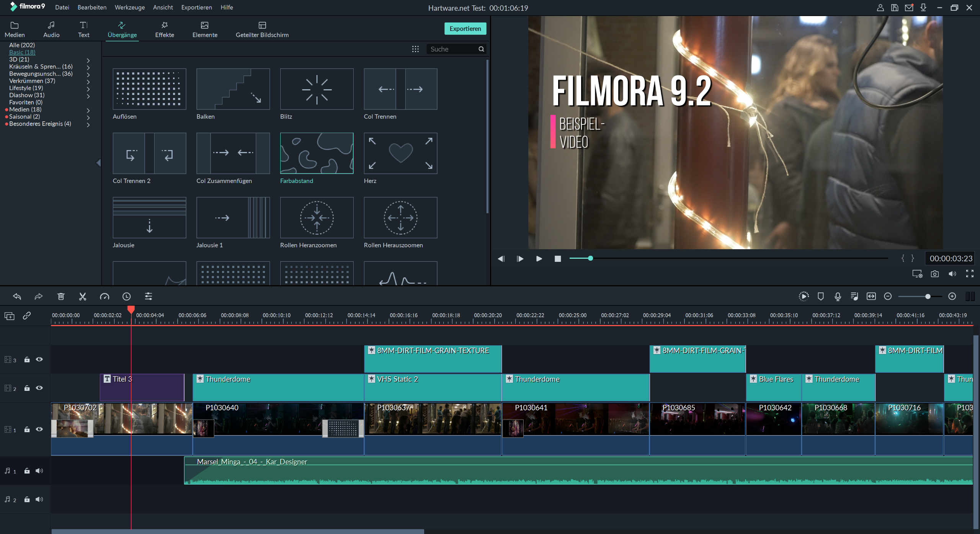980x534 pixels.
Task: Expand the Verkrümmen (37) category
Action: [x=88, y=82]
